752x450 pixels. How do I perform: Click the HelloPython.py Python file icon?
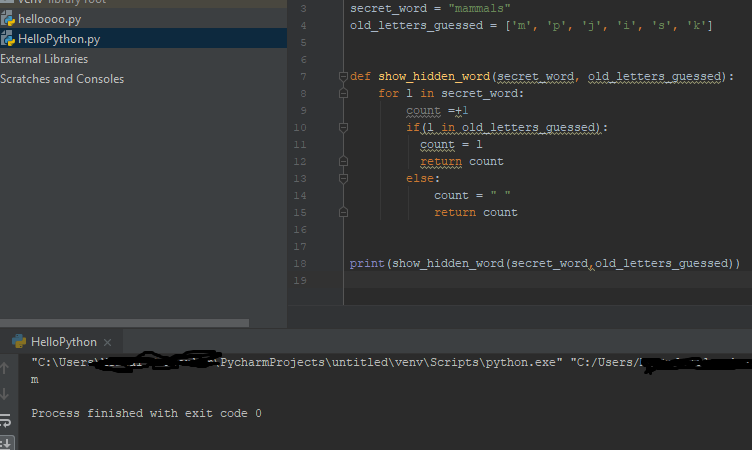click(x=8, y=39)
